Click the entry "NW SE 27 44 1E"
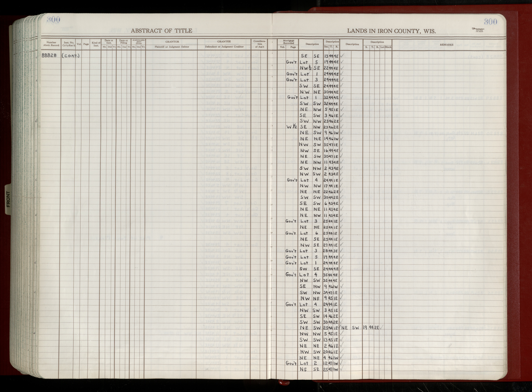 point(320,245)
